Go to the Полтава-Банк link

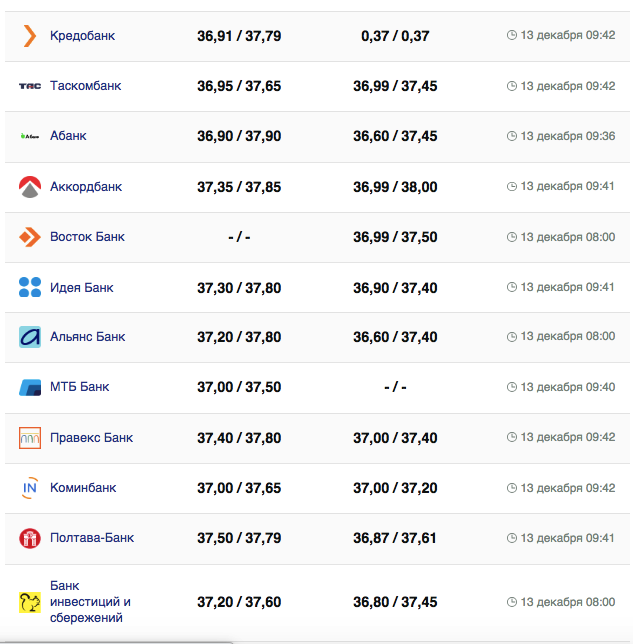tap(92, 538)
